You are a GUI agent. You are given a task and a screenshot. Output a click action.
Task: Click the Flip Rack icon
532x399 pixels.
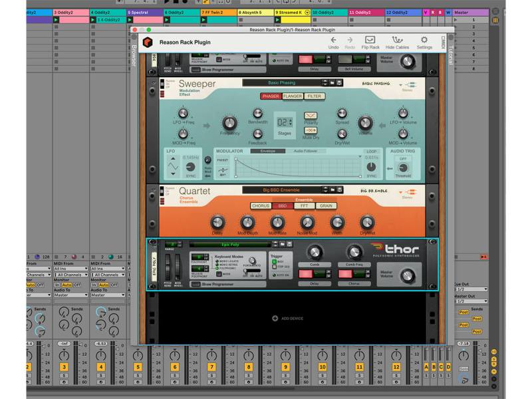click(370, 40)
